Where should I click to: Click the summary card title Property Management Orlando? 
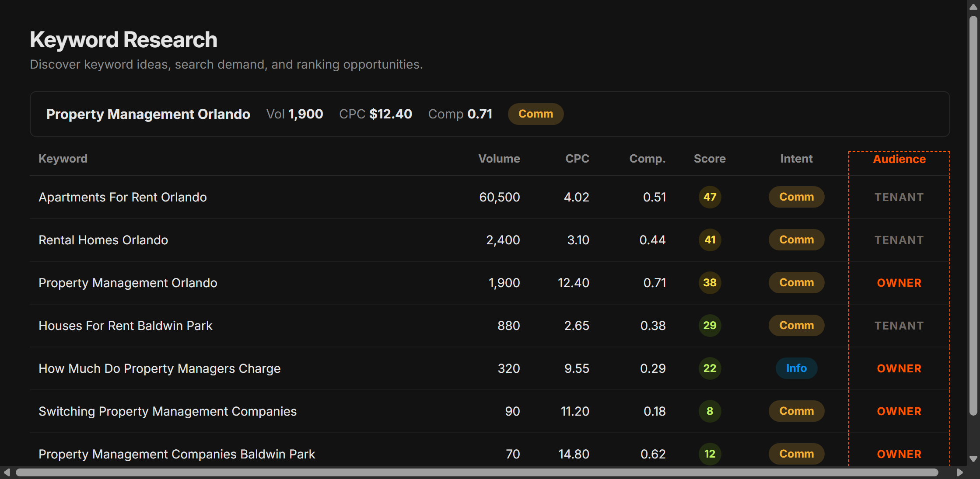click(148, 114)
